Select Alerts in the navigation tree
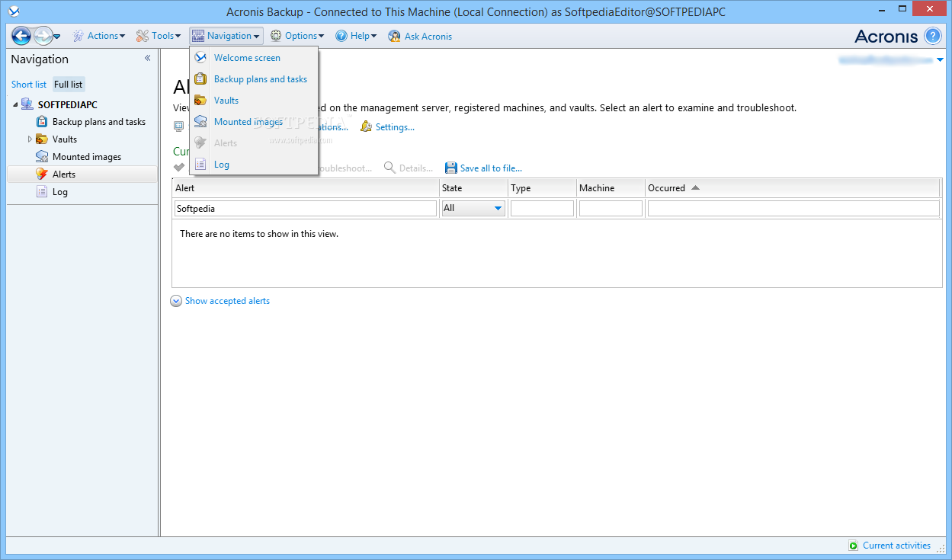The height and width of the screenshot is (560, 952). pos(64,174)
